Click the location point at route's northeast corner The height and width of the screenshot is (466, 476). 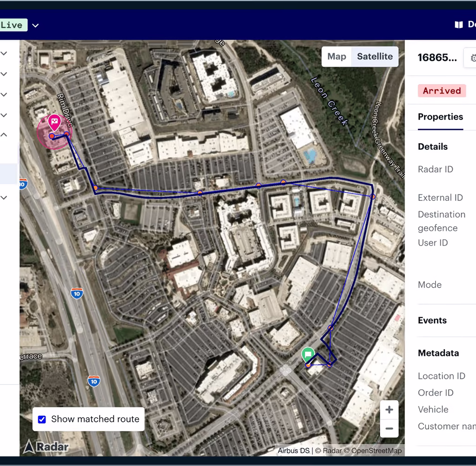point(372,197)
